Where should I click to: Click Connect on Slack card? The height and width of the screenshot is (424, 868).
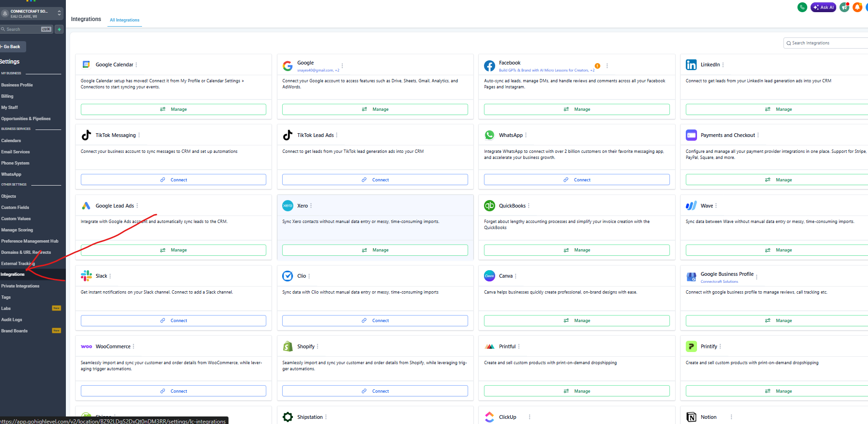[173, 321]
